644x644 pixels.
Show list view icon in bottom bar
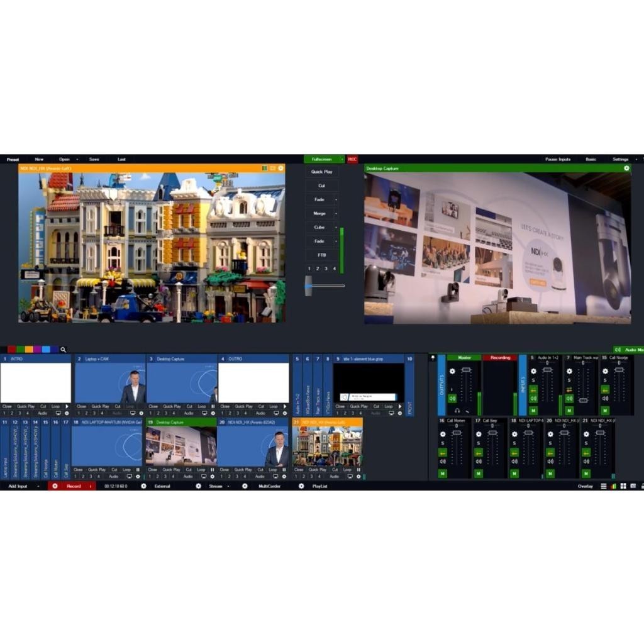603,486
